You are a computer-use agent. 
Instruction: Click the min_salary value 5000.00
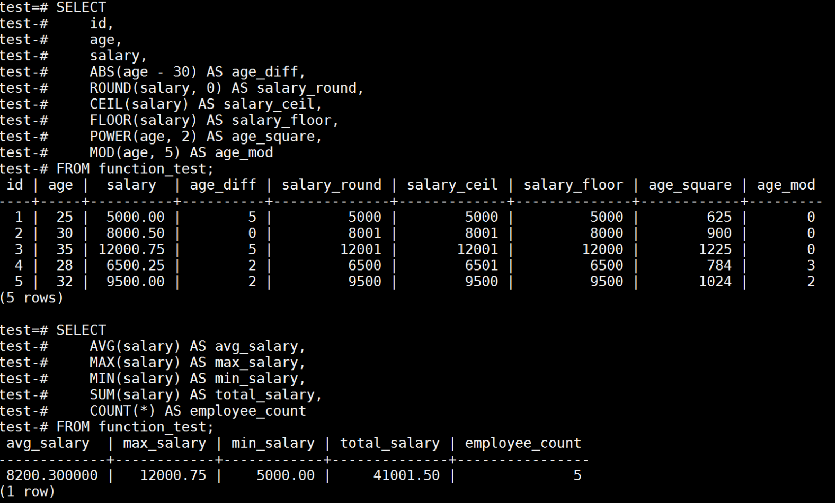click(x=286, y=475)
